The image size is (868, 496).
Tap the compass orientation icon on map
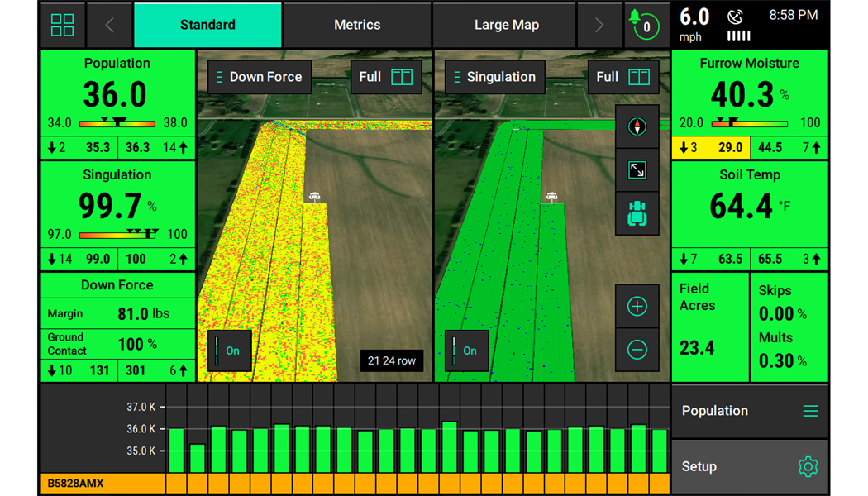(x=637, y=126)
